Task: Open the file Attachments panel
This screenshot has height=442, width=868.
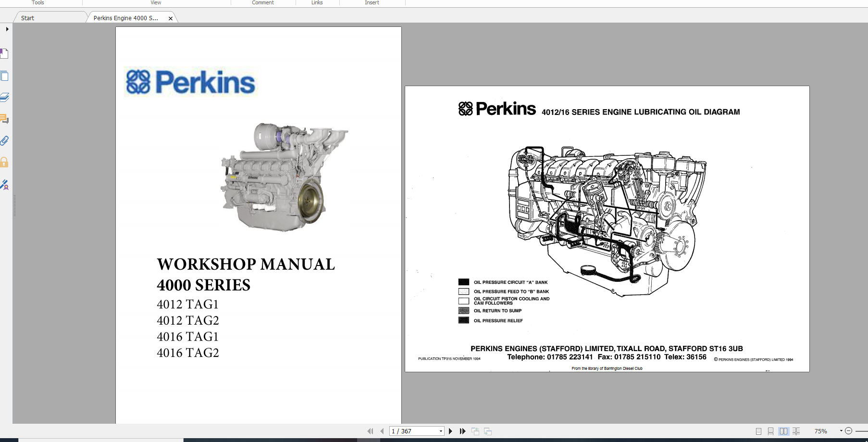Action: (5, 141)
